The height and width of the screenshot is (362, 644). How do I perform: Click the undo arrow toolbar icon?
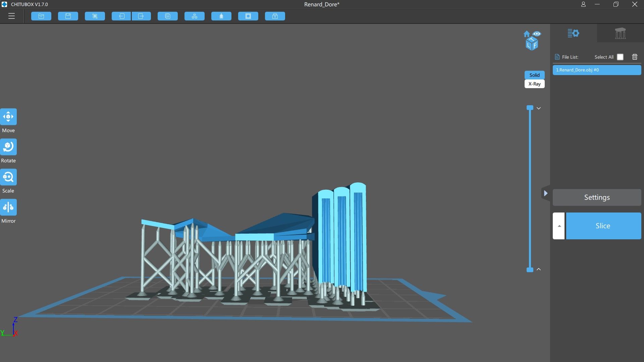[x=121, y=16]
